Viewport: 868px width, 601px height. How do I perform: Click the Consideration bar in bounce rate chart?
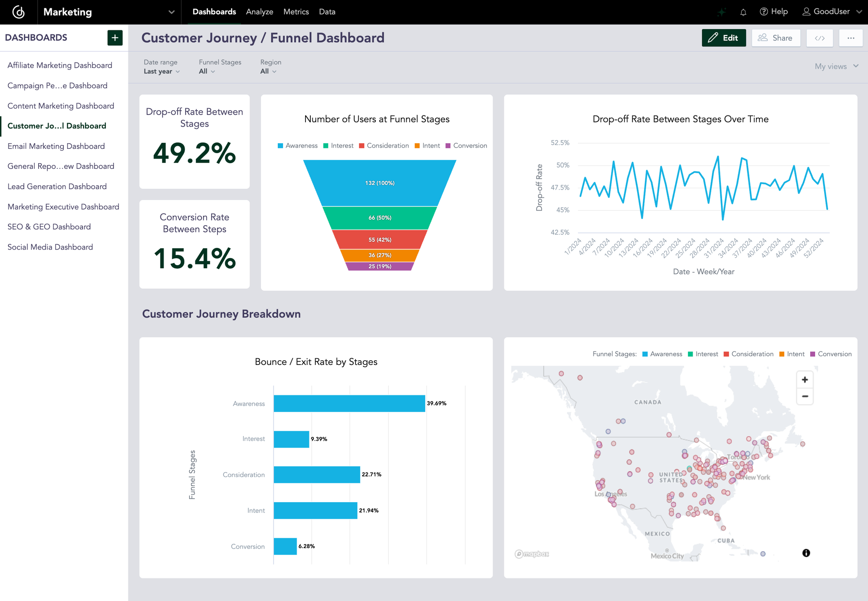(x=316, y=474)
